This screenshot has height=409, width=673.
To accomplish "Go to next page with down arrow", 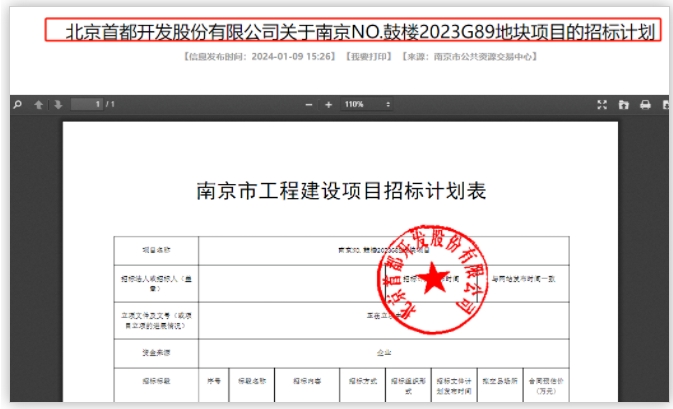I will point(58,104).
